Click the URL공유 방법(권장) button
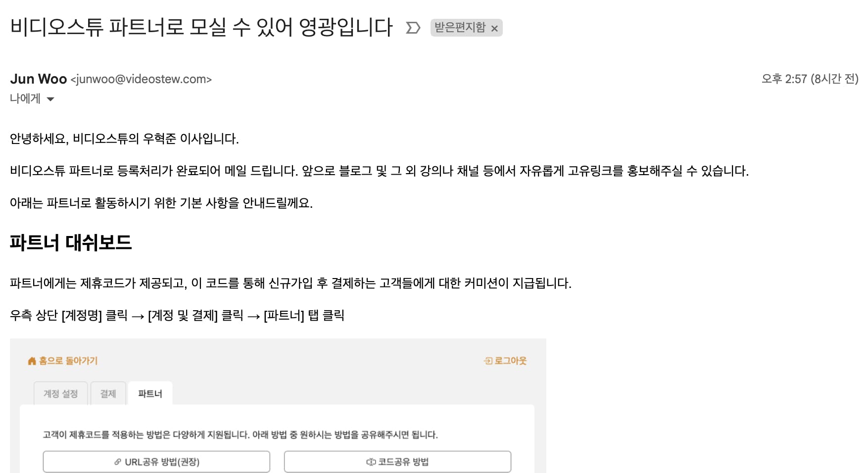 pyautogui.click(x=156, y=462)
